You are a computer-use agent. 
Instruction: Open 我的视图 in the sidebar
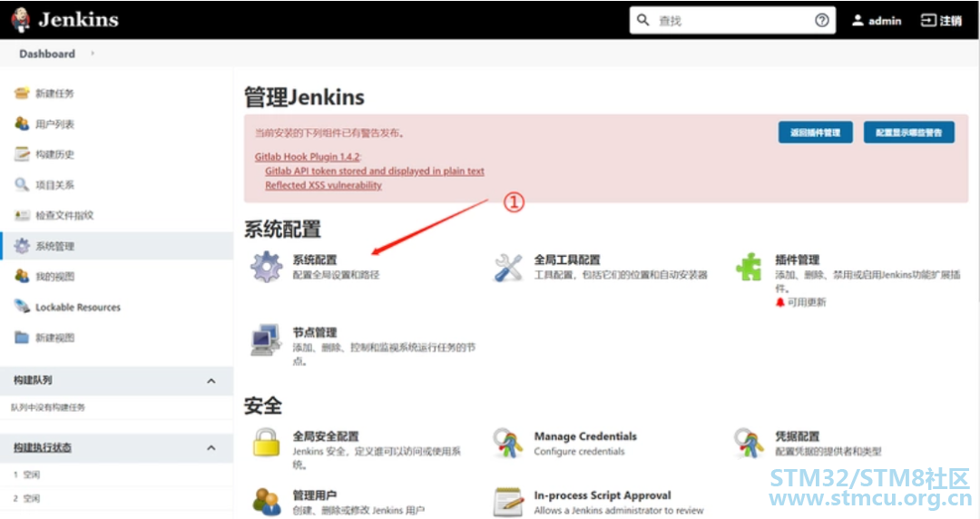[54, 277]
